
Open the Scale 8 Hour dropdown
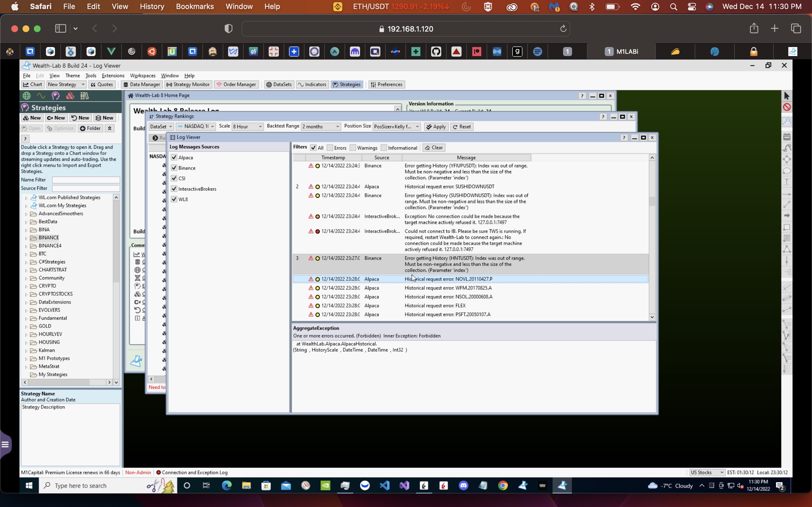coord(247,126)
